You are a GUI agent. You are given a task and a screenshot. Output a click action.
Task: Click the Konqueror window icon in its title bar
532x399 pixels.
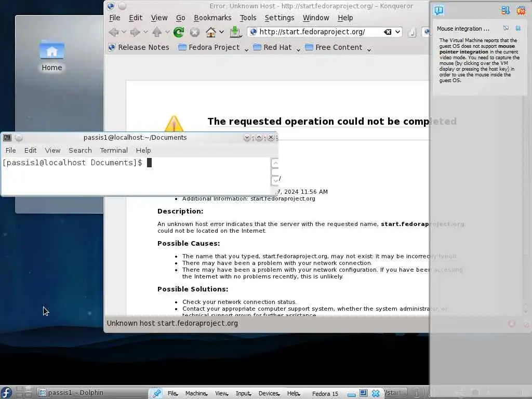pyautogui.click(x=111, y=6)
